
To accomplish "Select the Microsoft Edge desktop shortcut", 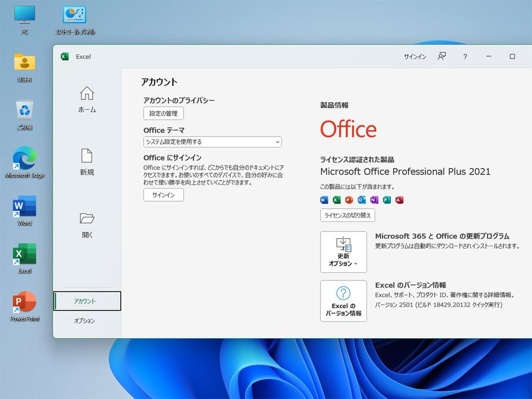I will pos(24,162).
